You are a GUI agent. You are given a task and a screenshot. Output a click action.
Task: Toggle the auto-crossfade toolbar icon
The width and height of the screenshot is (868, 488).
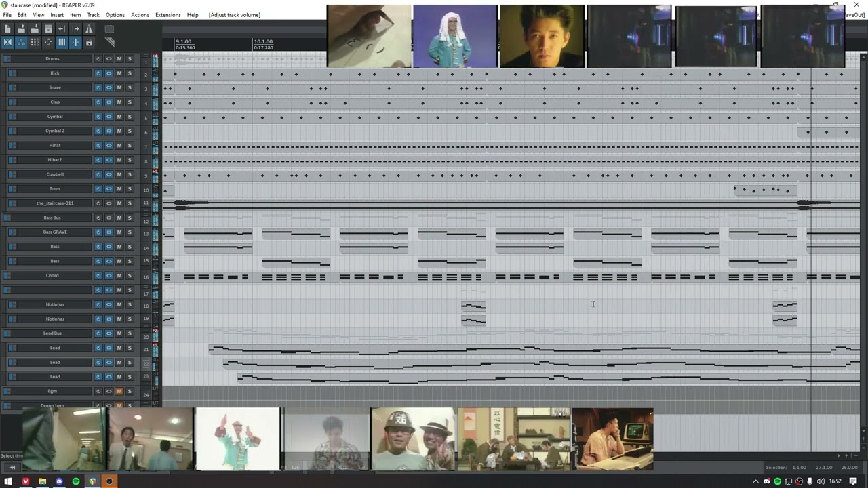pos(7,42)
